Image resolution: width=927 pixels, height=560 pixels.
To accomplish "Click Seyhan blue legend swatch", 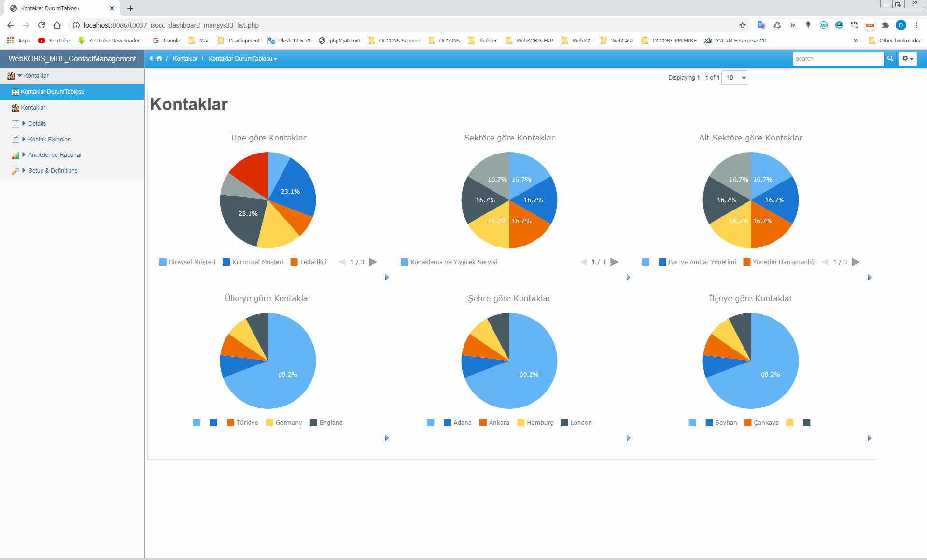I will coord(709,422).
